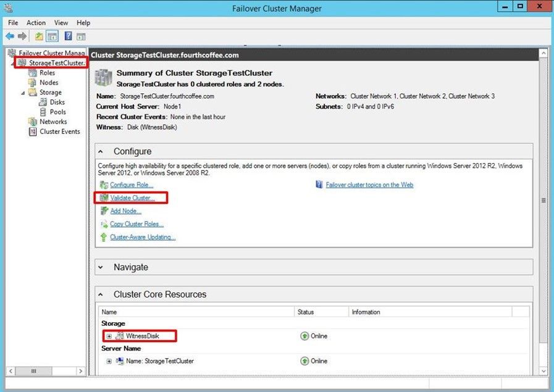Click the Validate Cluster icon

[104, 198]
